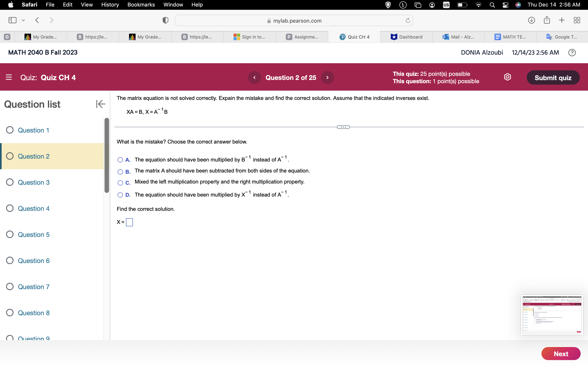This screenshot has width=588, height=367.
Task: Open Question 5 from list
Action: tap(33, 234)
